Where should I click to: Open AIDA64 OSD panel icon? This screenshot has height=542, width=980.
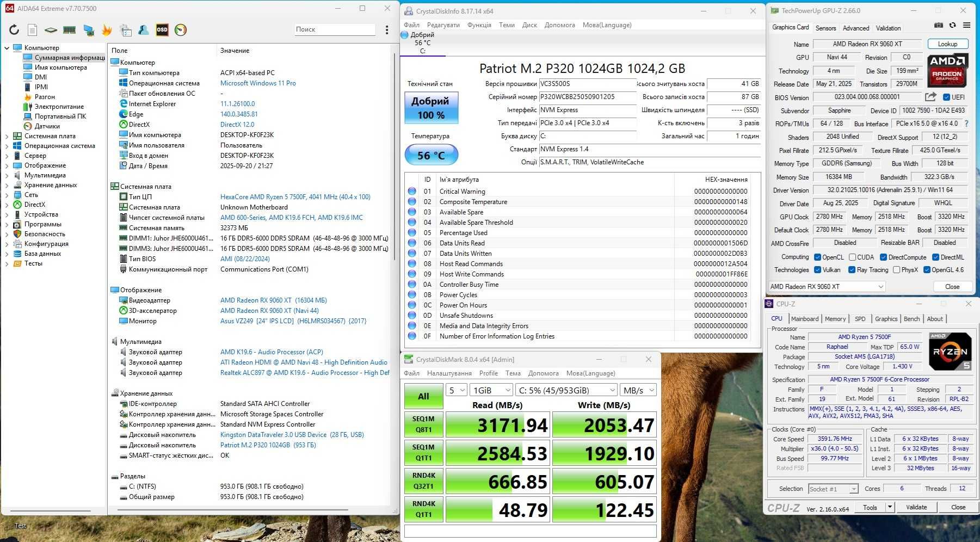point(162,30)
